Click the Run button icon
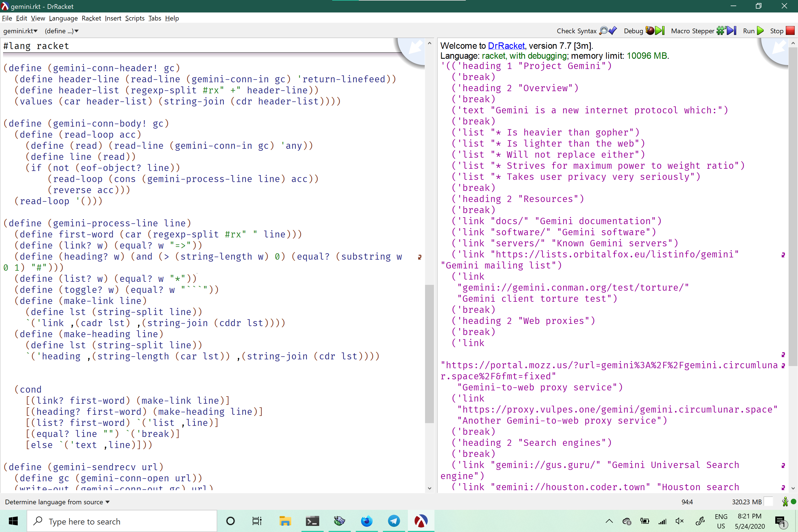 [x=761, y=31]
